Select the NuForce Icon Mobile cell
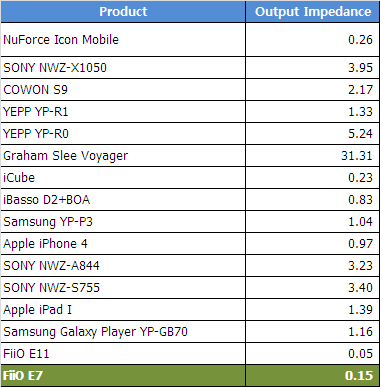 (x=123, y=40)
